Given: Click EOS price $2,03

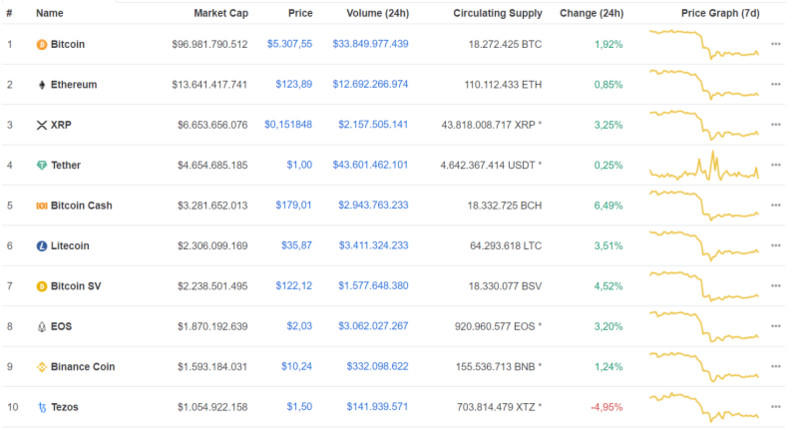Looking at the screenshot, I should click(x=299, y=326).
